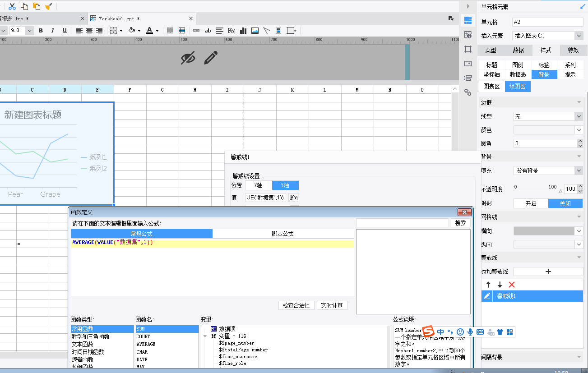The width and height of the screenshot is (588, 373).
Task: Switch to 绘图区 section
Action: point(518,86)
